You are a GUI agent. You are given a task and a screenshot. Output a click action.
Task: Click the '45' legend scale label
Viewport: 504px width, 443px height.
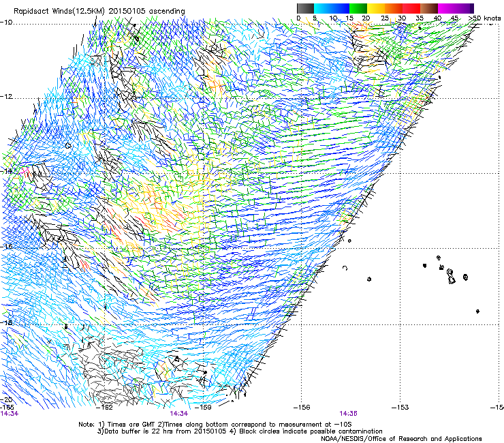pyautogui.click(x=454, y=18)
